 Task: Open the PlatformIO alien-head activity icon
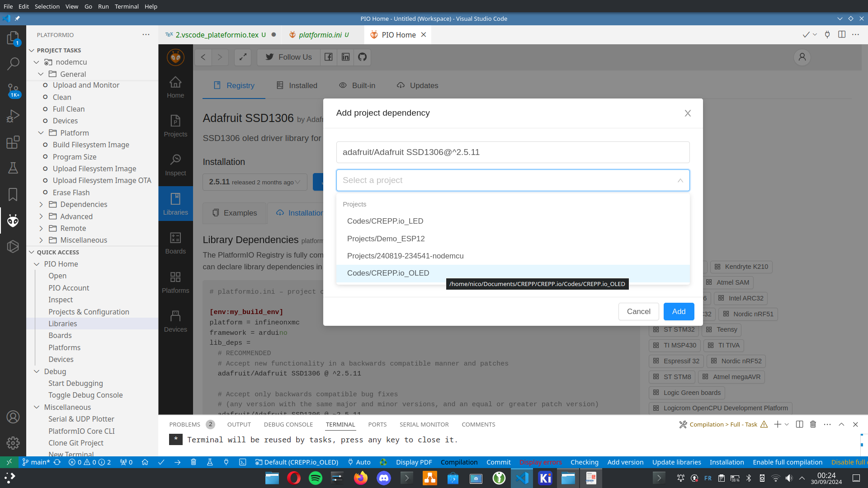13,221
